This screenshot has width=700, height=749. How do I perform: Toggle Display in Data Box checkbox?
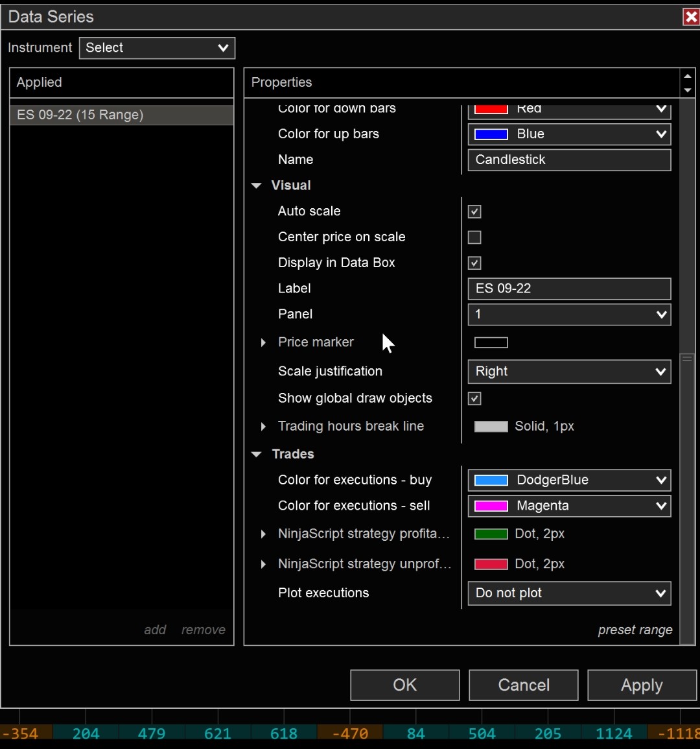474,263
